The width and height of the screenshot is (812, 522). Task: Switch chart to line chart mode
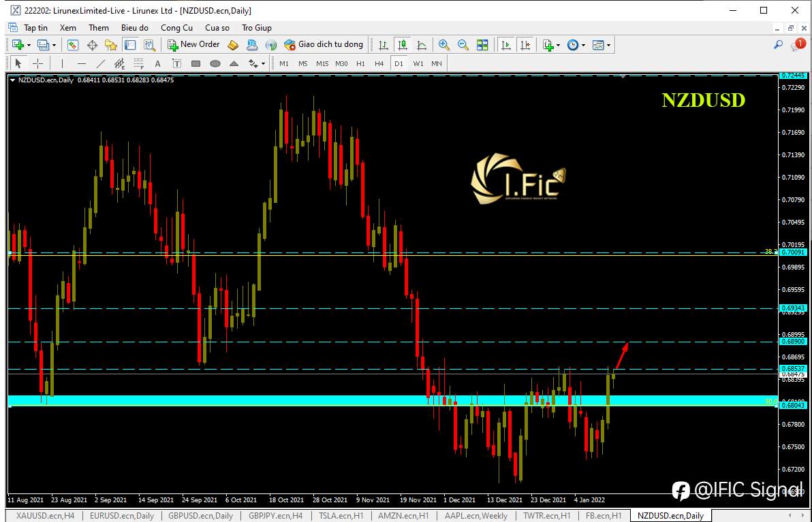tap(422, 45)
